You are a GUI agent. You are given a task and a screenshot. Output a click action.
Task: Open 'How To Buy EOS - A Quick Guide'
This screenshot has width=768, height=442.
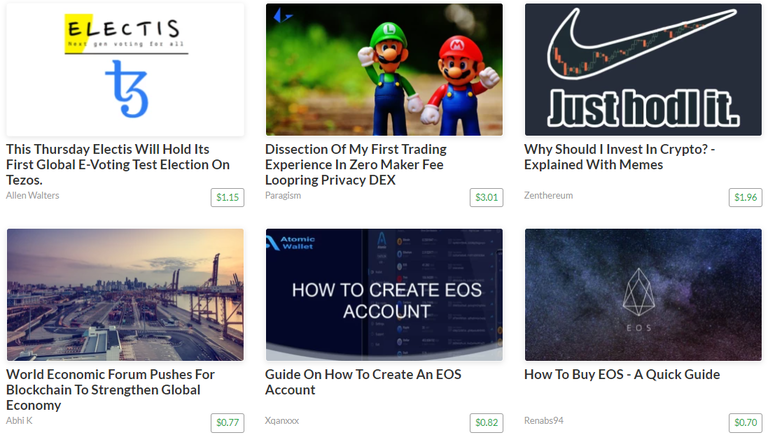coord(622,374)
